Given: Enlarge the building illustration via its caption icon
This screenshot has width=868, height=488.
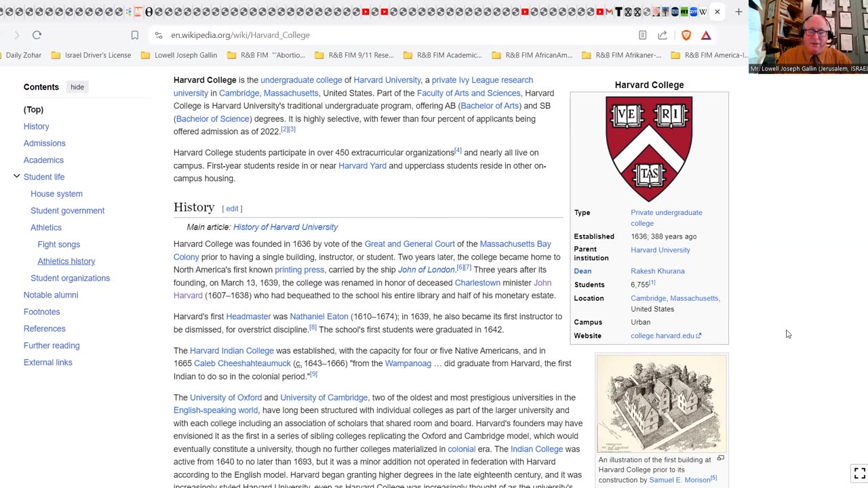Looking at the screenshot, I should (x=721, y=459).
